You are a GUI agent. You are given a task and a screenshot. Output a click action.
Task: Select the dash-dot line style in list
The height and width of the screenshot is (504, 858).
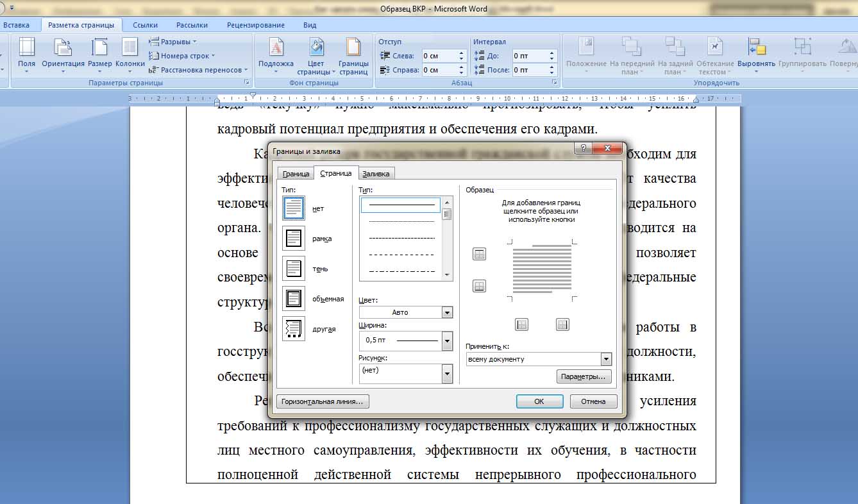(x=401, y=271)
